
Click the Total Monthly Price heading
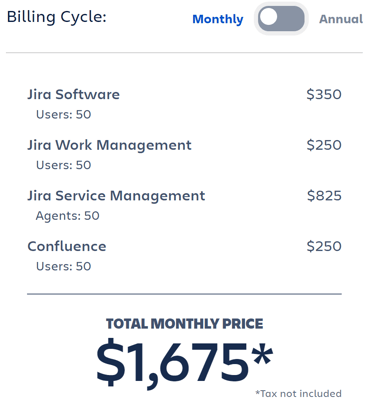pos(185,324)
